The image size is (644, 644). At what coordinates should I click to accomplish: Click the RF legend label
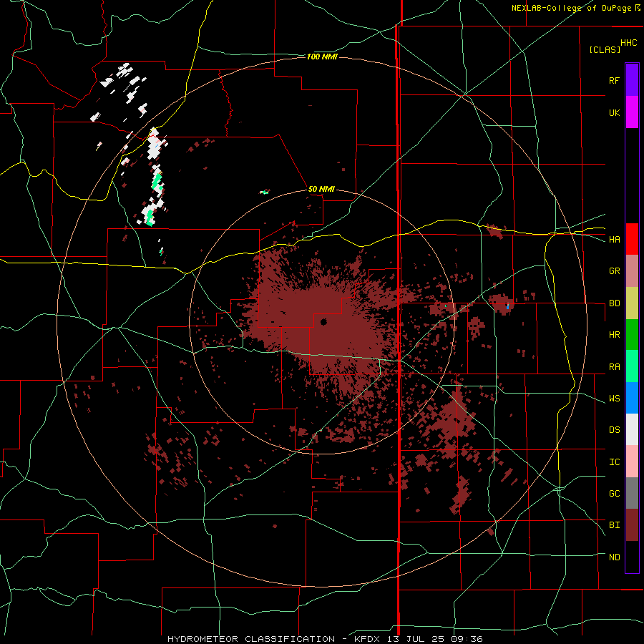pyautogui.click(x=614, y=80)
